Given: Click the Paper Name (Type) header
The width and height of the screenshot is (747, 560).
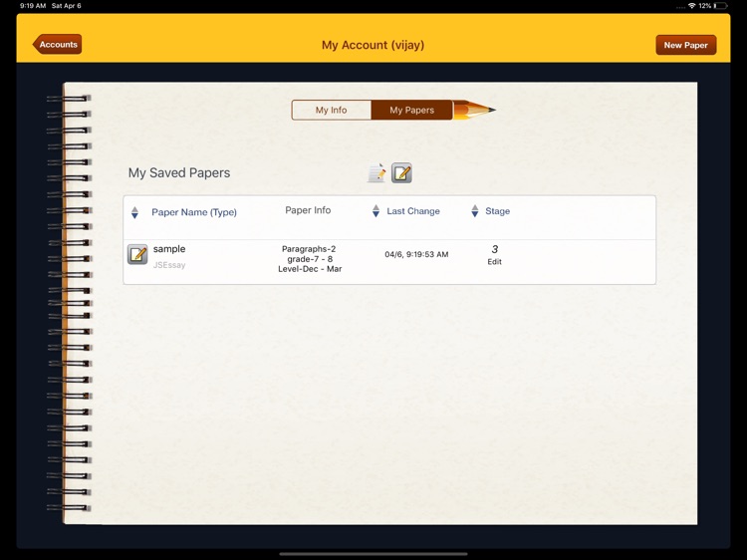Looking at the screenshot, I should pyautogui.click(x=194, y=212).
